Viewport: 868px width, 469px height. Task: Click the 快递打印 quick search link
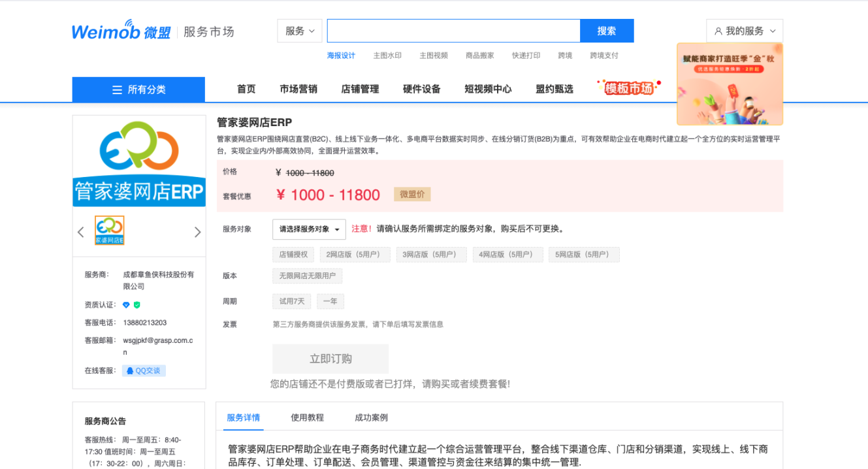click(x=526, y=56)
